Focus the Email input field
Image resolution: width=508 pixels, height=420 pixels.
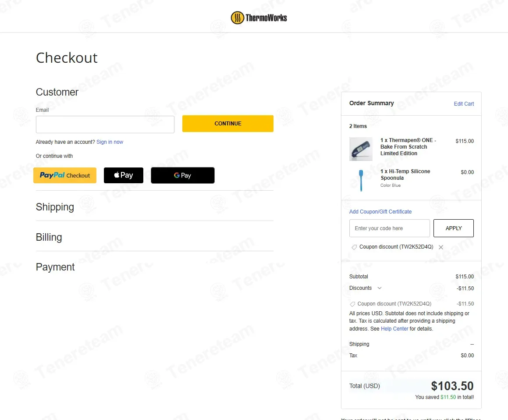(x=105, y=125)
